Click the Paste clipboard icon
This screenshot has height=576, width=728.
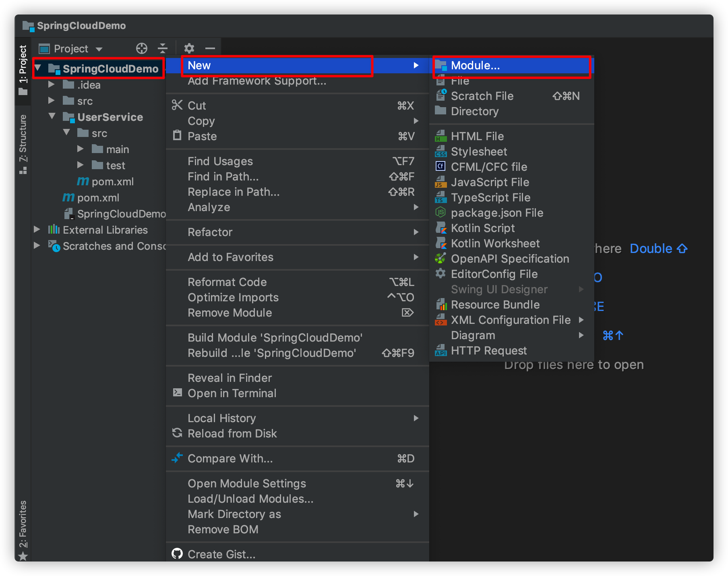[x=177, y=135]
